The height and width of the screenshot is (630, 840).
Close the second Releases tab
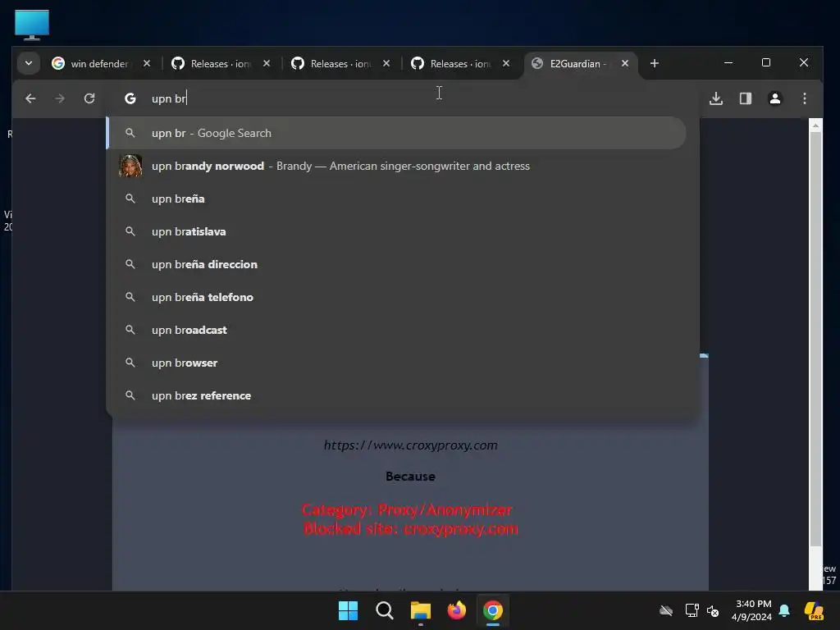click(386, 63)
